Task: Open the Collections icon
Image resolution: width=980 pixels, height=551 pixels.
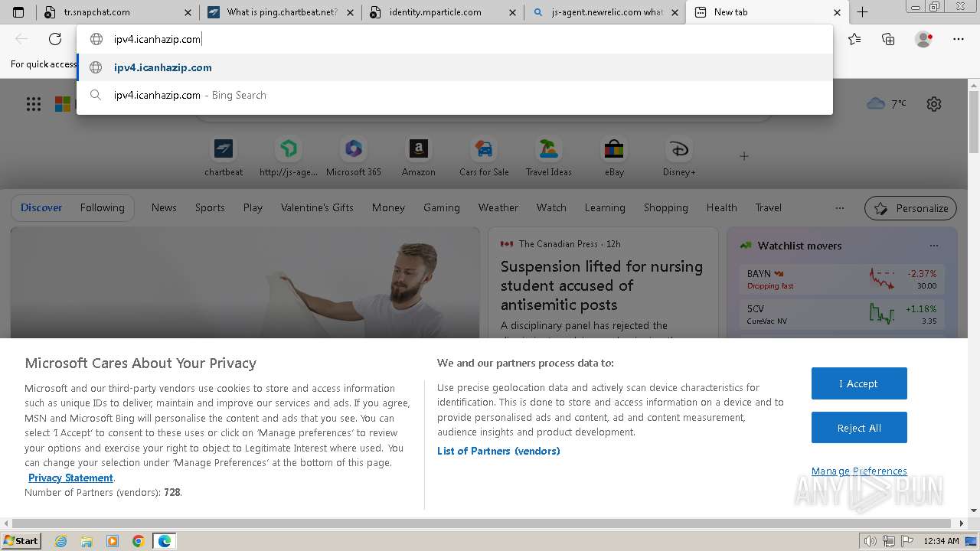Action: click(x=888, y=39)
